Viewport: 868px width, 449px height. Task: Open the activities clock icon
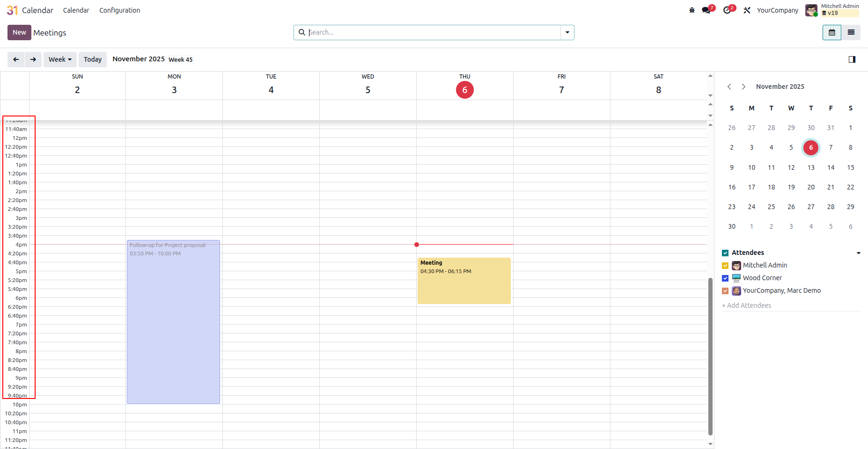[727, 10]
